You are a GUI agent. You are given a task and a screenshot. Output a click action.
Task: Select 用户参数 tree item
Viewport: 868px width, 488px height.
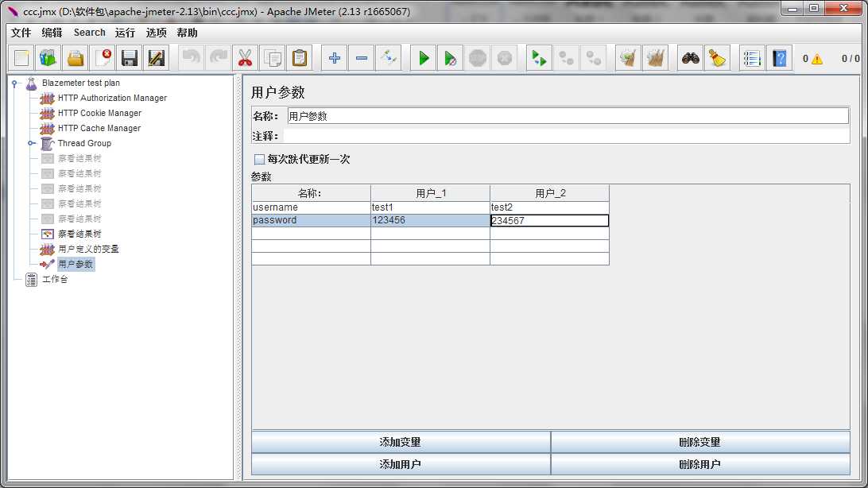pyautogui.click(x=76, y=265)
